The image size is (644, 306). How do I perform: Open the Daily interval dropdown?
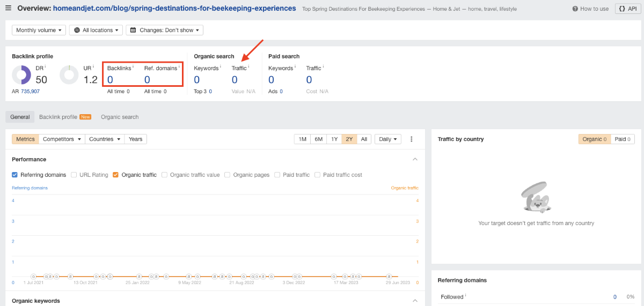(x=388, y=139)
